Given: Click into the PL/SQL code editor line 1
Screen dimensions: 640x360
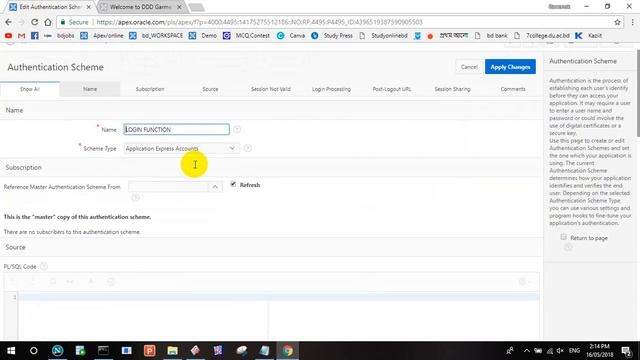Looking at the screenshot, I should tap(279, 297).
